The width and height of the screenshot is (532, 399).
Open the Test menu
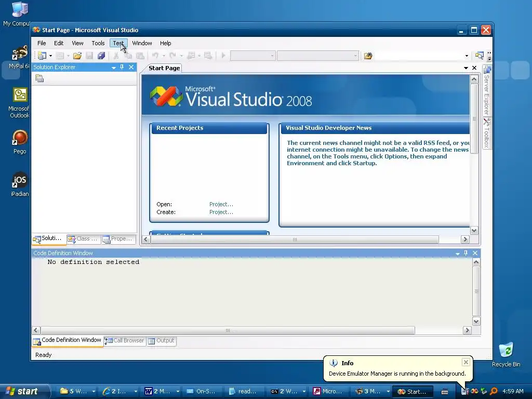[118, 43]
